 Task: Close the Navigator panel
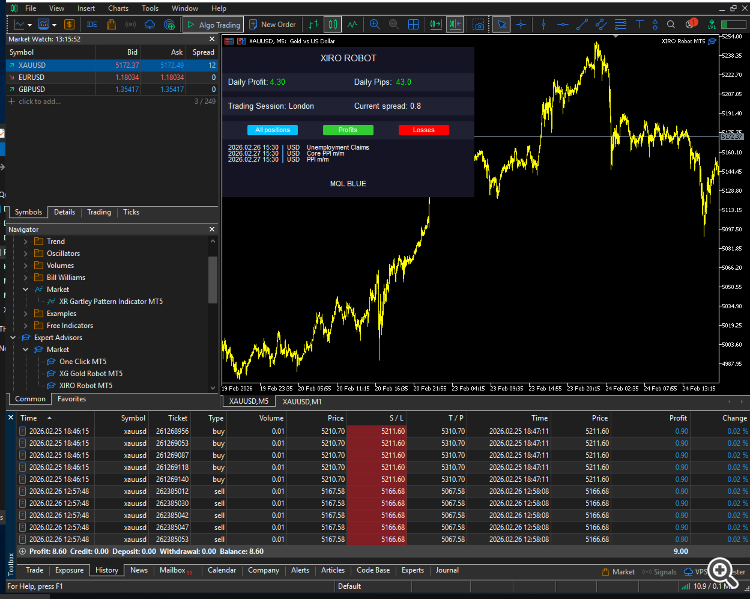click(212, 230)
